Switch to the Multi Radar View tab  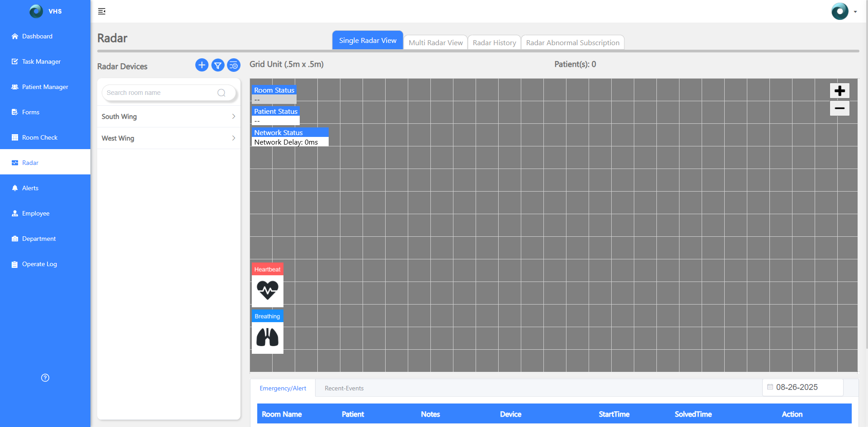(x=435, y=42)
